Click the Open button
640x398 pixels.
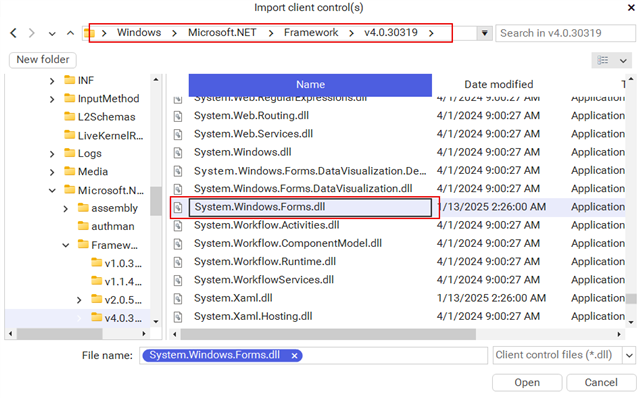pos(527,383)
